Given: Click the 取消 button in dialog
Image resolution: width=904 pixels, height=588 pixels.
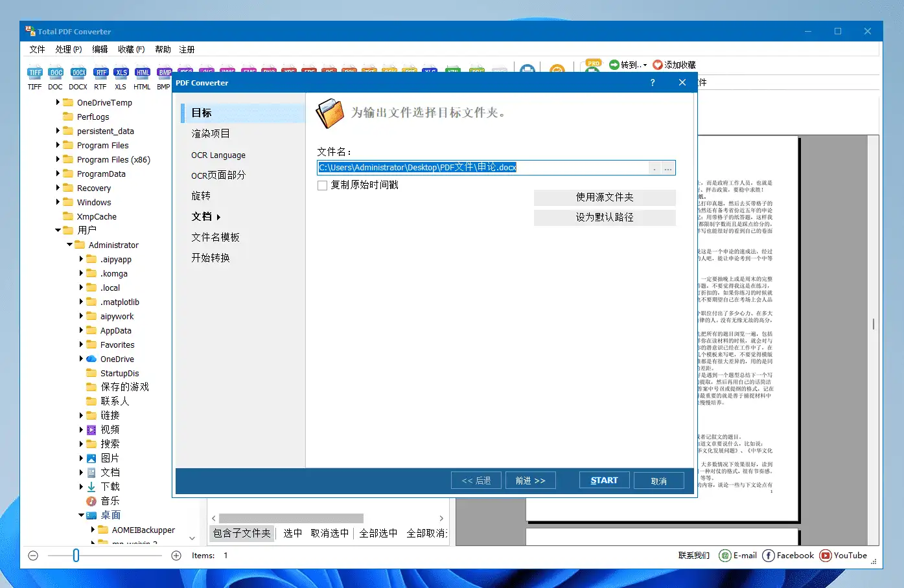Looking at the screenshot, I should 658,481.
